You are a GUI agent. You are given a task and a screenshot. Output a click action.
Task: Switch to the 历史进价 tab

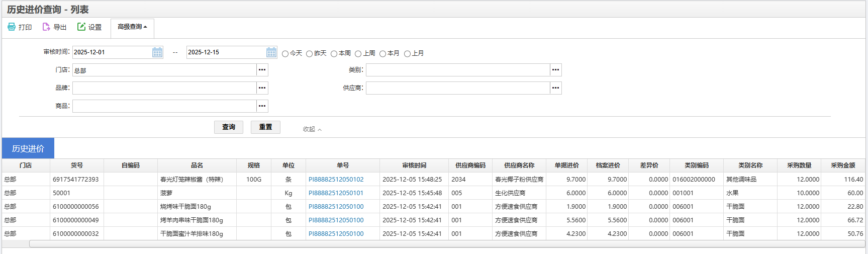[x=28, y=148]
